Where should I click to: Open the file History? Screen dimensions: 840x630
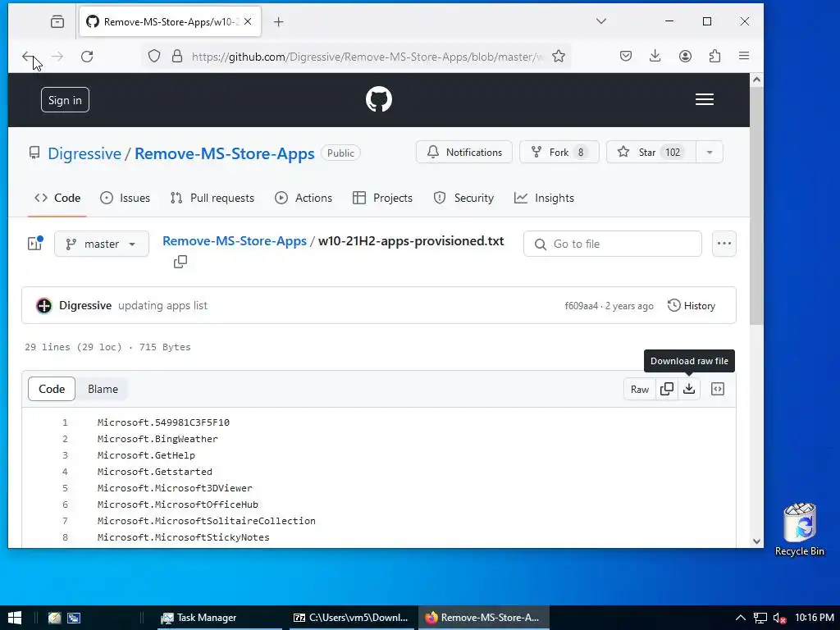click(x=692, y=305)
